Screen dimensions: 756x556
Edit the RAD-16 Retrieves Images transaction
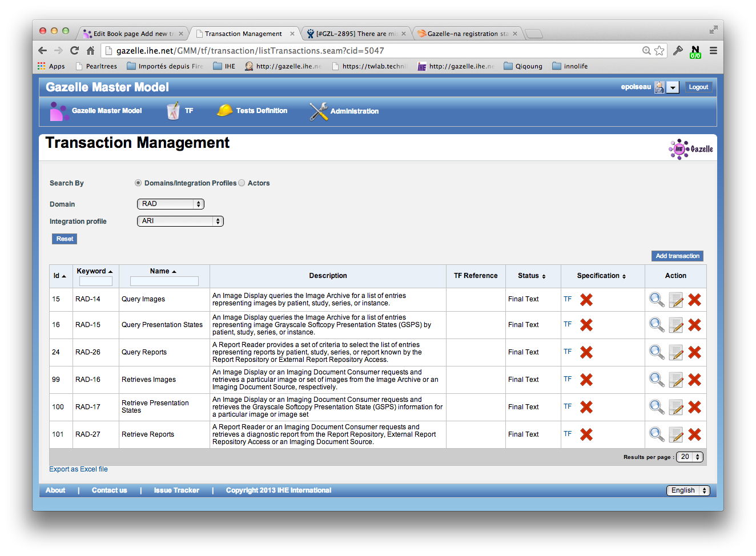[x=676, y=380]
